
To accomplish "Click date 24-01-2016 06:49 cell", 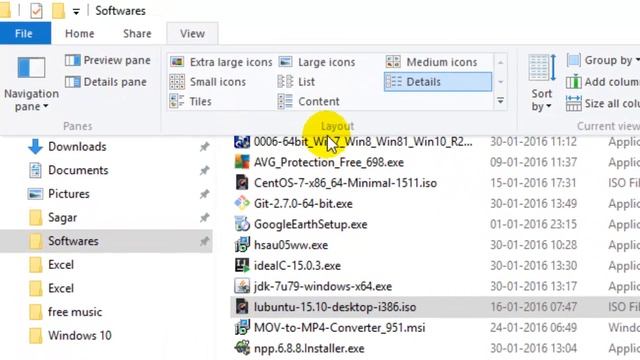I will pos(533,328).
